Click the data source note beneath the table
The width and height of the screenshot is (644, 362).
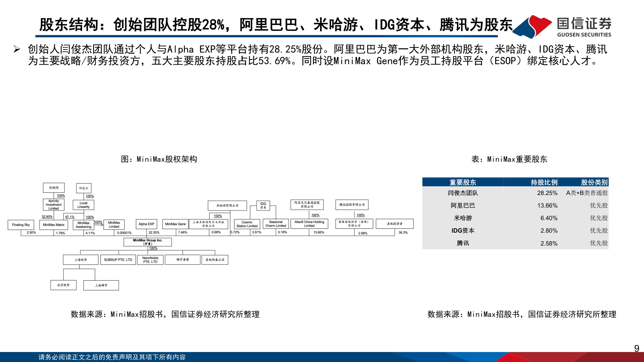click(x=522, y=314)
